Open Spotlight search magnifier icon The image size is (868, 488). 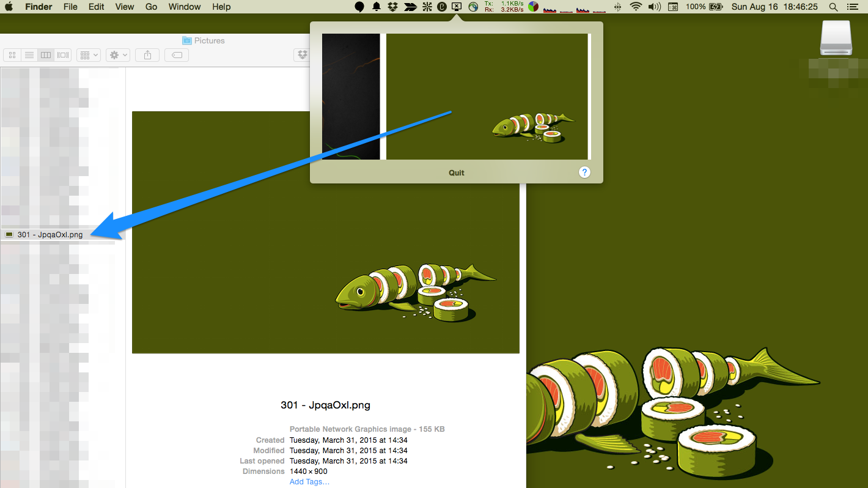[x=833, y=7]
